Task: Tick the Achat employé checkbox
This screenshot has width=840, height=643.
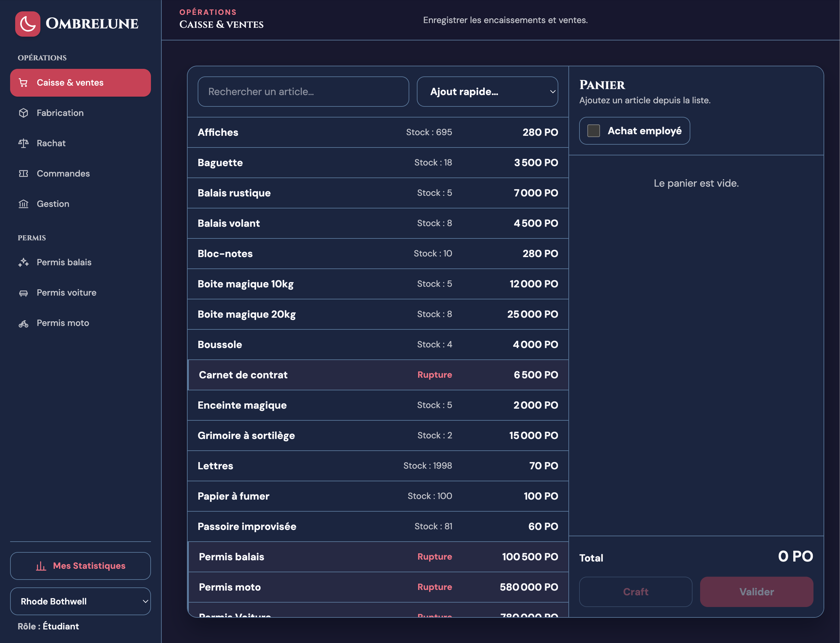Action: click(x=594, y=131)
